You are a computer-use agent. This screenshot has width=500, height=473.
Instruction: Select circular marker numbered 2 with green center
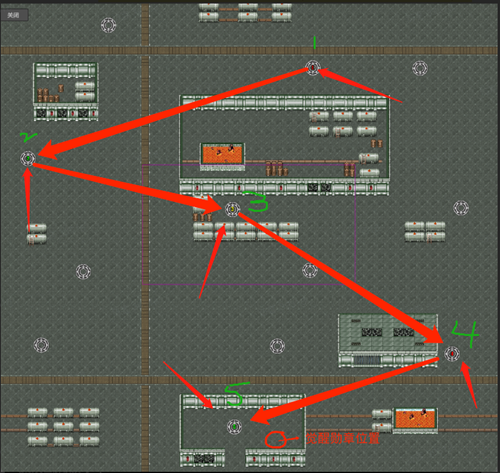coord(28,158)
